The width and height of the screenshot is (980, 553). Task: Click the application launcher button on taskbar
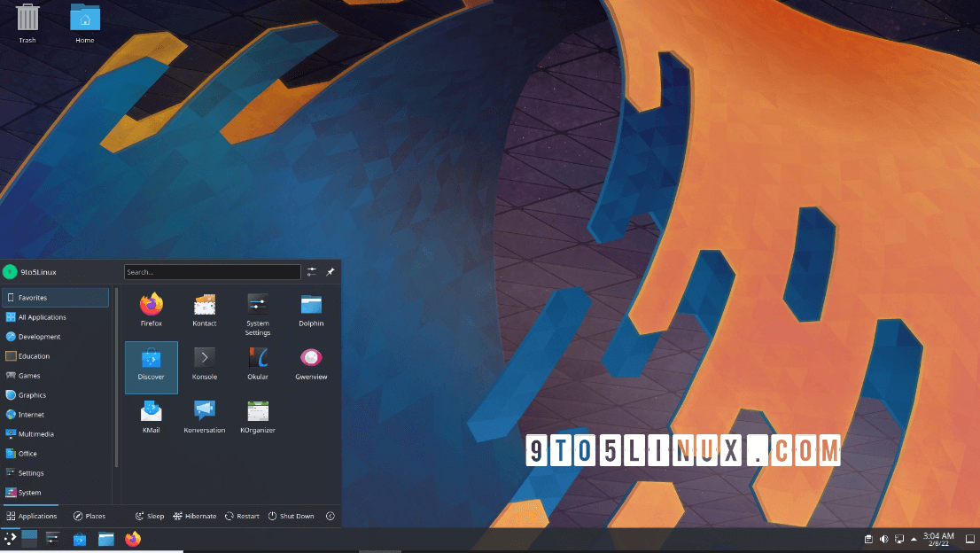[x=10, y=539]
